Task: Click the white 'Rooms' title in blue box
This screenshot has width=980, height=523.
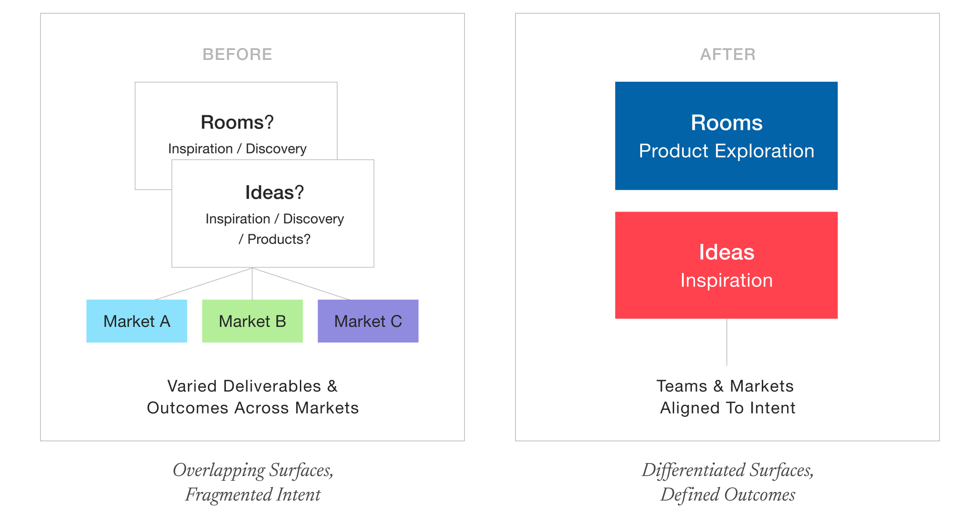Action: (726, 123)
